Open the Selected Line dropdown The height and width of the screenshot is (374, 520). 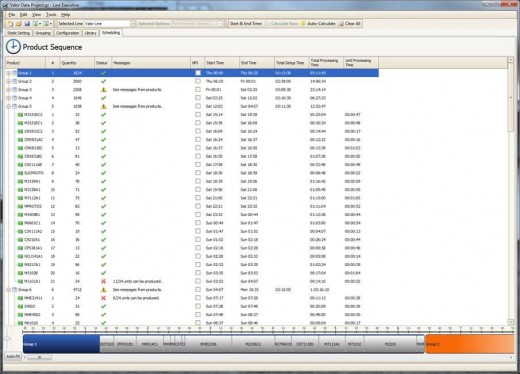(x=133, y=24)
